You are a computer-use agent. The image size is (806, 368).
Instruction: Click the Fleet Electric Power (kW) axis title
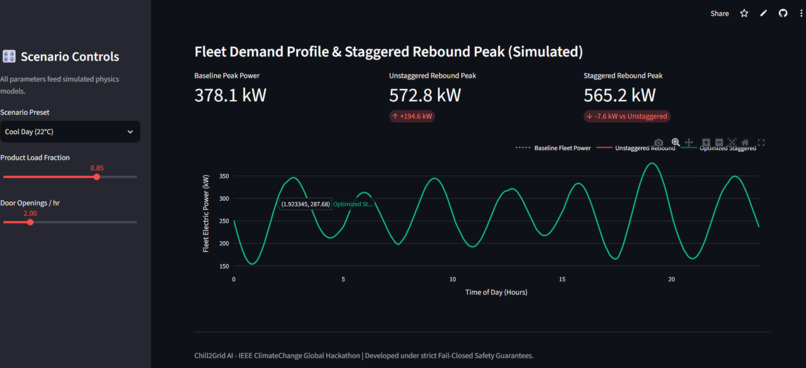206,213
